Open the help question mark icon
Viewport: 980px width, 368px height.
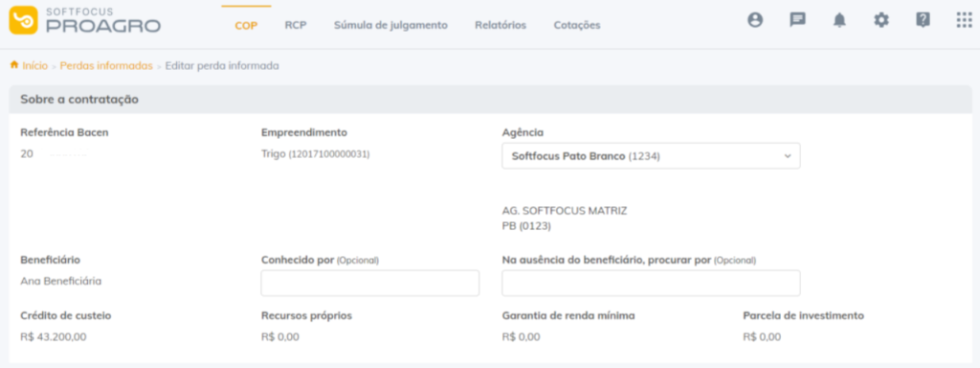tap(923, 20)
